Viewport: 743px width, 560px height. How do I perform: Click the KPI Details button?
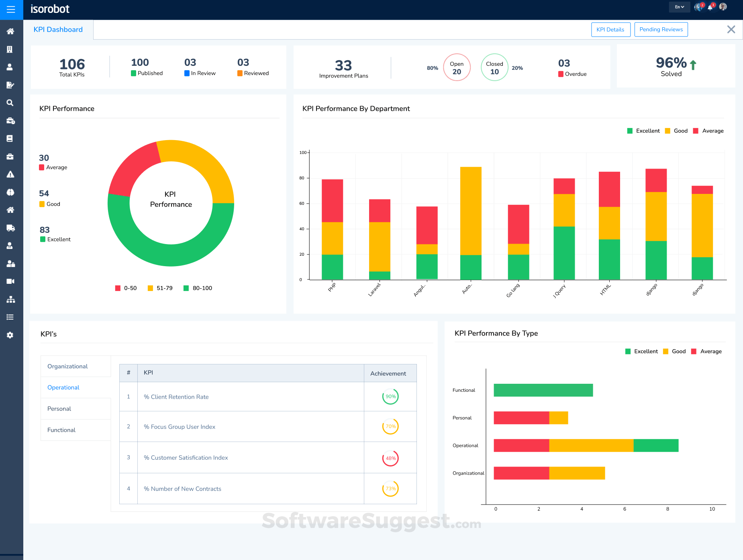coord(610,29)
